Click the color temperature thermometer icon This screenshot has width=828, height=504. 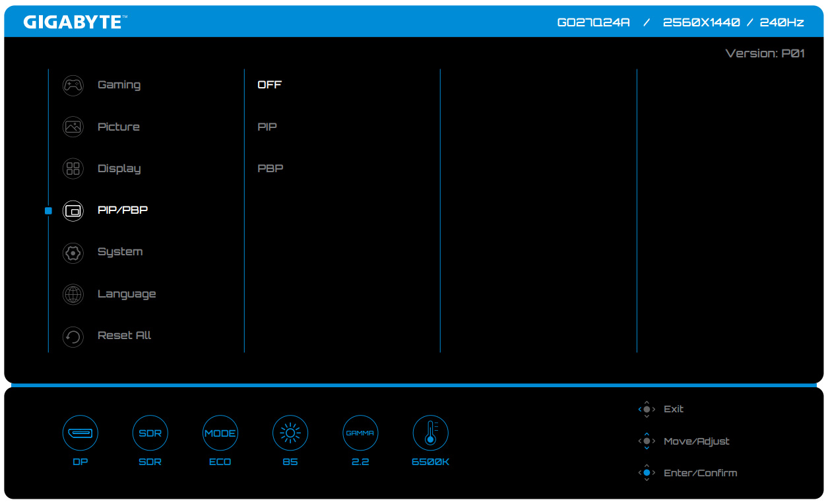coord(431,433)
